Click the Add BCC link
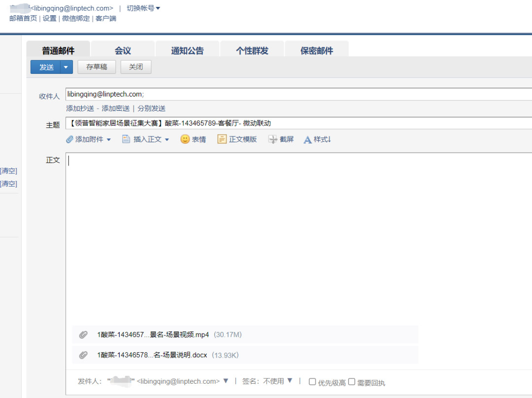 click(x=115, y=108)
